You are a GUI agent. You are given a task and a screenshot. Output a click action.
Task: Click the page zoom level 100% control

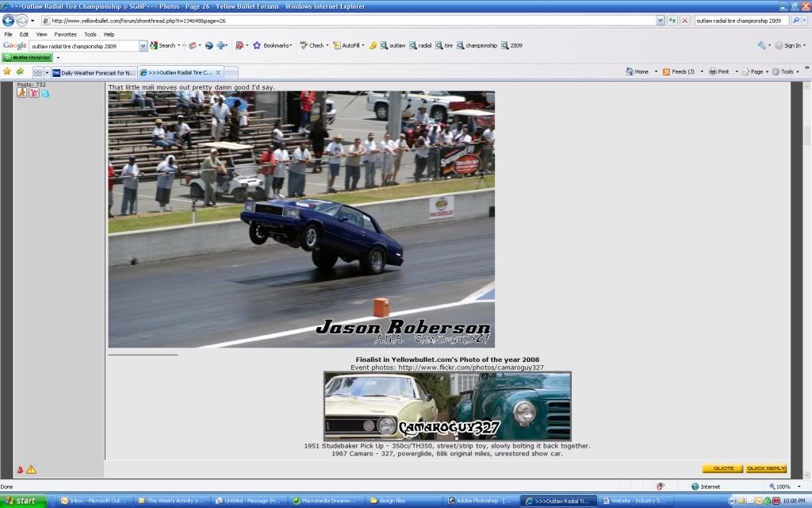coord(779,487)
